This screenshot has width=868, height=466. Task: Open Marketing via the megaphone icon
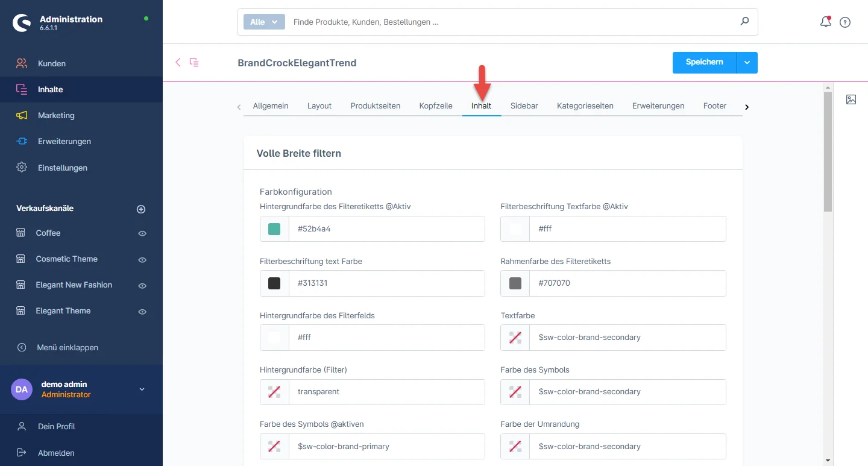[22, 115]
